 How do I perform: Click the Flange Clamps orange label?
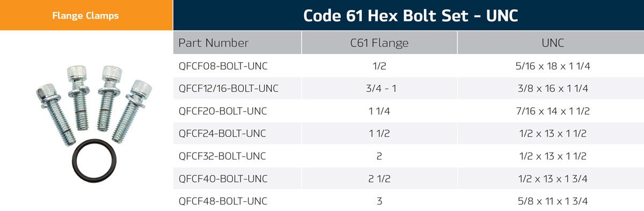pyautogui.click(x=86, y=16)
